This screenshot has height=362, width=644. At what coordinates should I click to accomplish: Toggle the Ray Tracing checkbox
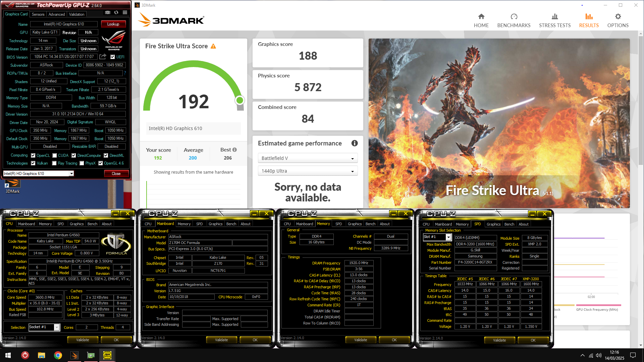[54, 163]
